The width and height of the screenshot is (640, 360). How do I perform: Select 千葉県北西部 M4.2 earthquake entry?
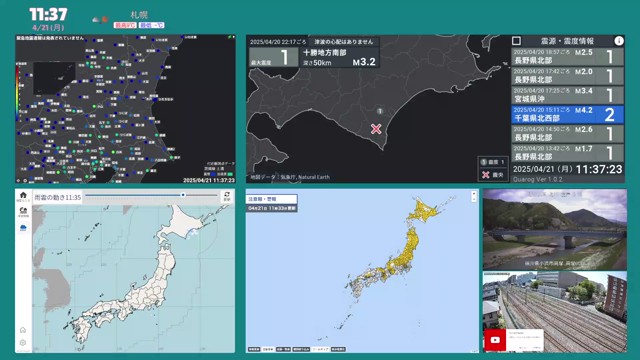pyautogui.click(x=567, y=114)
